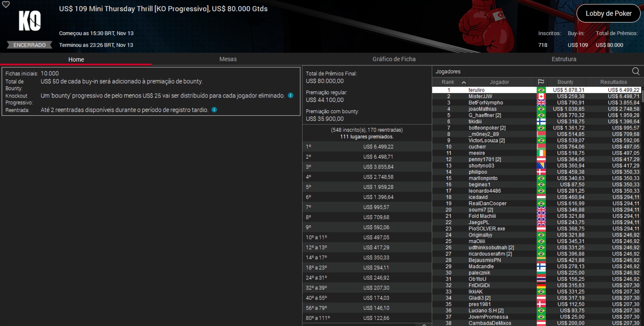Open the info tooltip about progressive bounty
Image resolution: width=644 pixels, height=326 pixels.
click(290, 95)
